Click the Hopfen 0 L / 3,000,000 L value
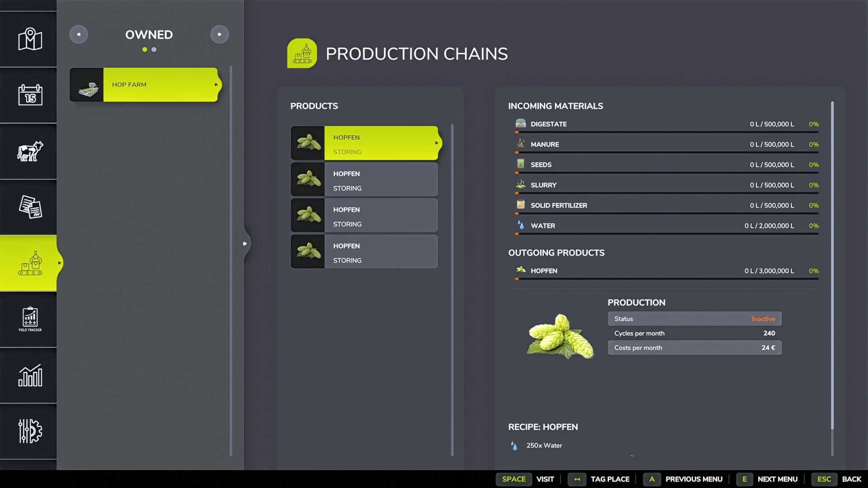The width and height of the screenshot is (868, 488). [x=769, y=271]
